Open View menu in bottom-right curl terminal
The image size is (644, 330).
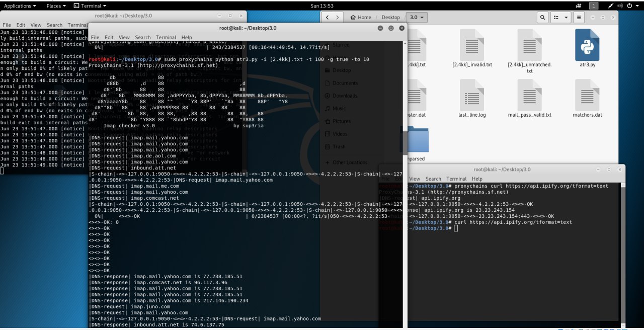(x=414, y=179)
